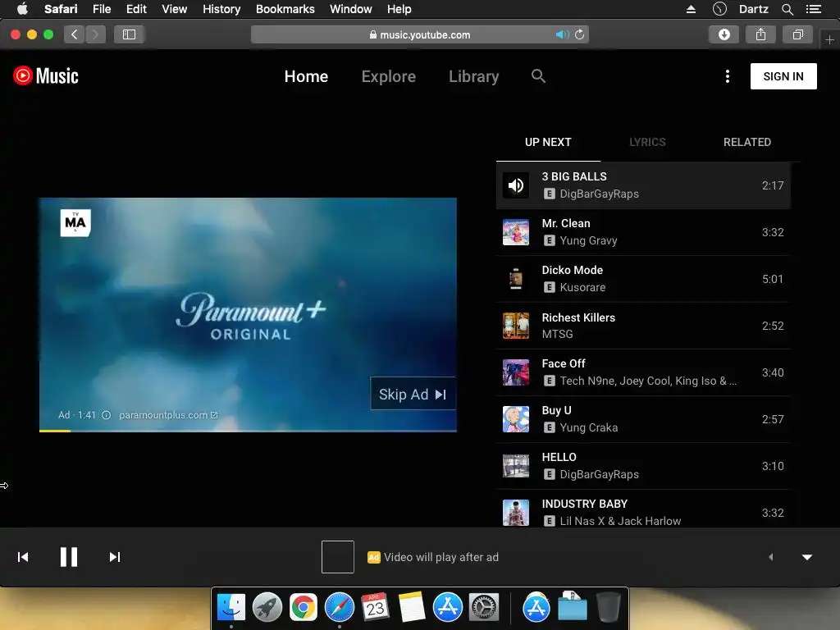Open Safari from the Dock
The image size is (840, 630).
(340, 608)
